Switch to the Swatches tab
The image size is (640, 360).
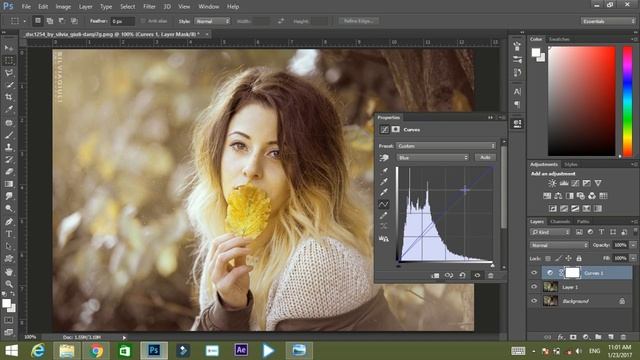coord(559,39)
